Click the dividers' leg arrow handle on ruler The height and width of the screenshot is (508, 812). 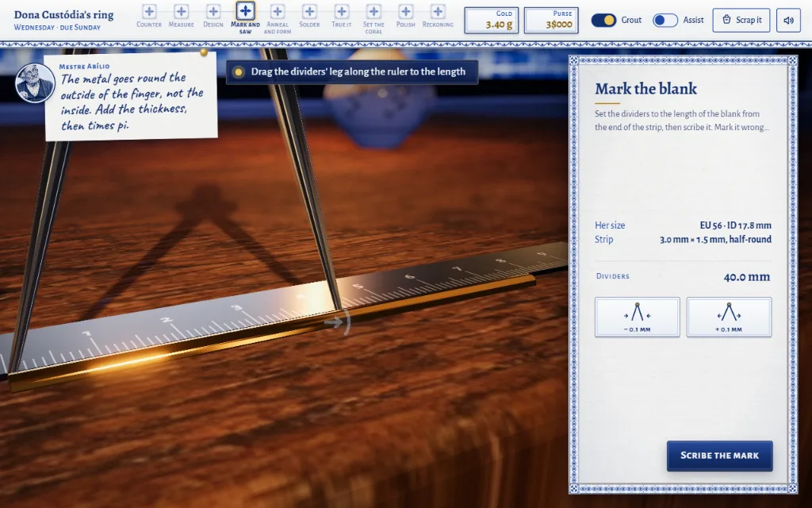click(338, 322)
